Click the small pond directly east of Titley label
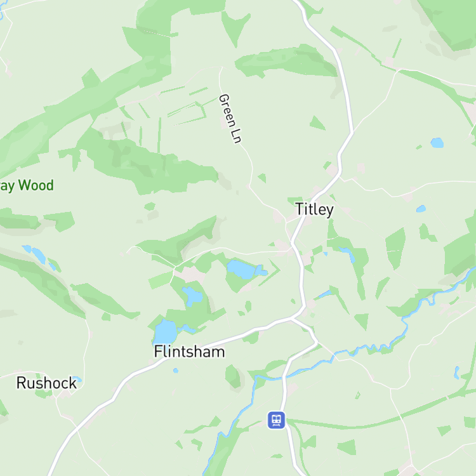 421,209
